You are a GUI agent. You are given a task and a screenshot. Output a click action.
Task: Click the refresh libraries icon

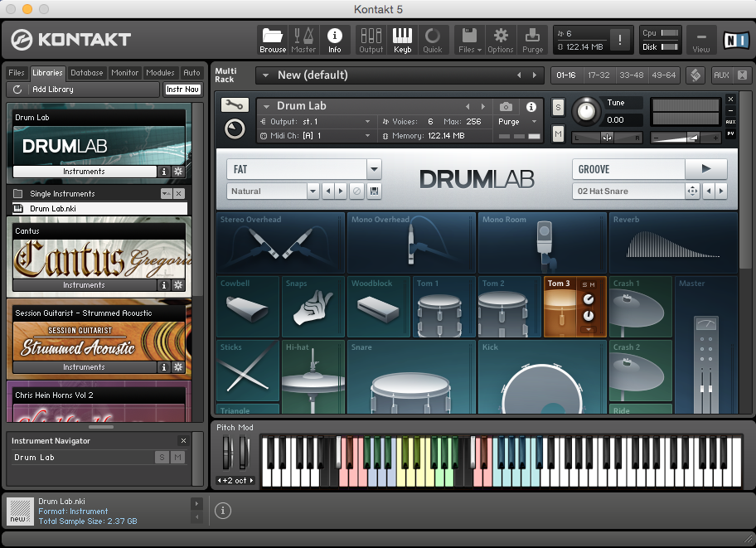[x=17, y=90]
